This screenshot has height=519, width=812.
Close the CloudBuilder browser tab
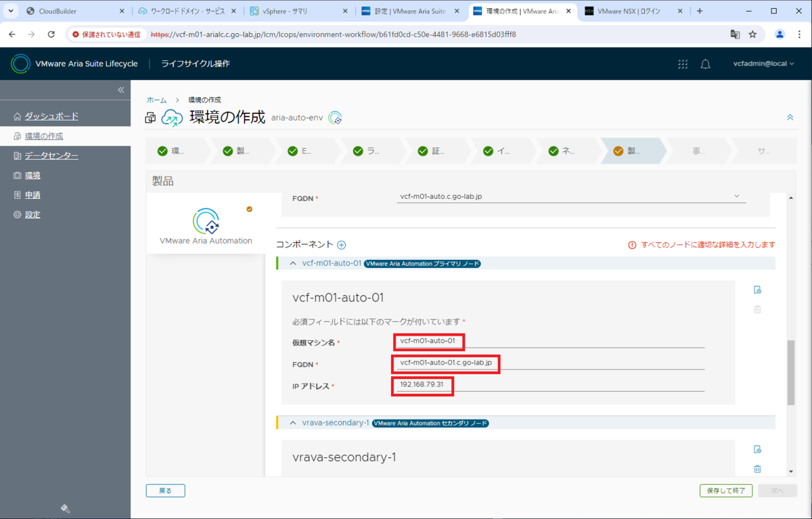[121, 11]
